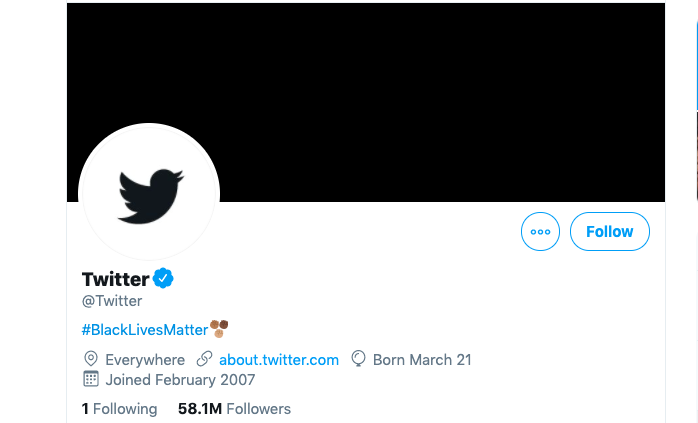View the 58.1M Followers list

click(234, 409)
